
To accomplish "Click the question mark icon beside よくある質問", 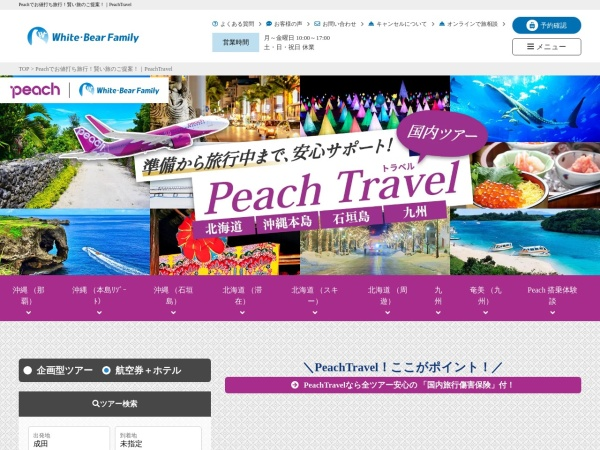I will (x=215, y=24).
